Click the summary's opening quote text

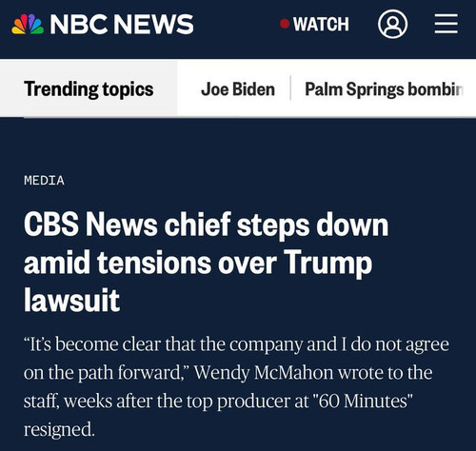pos(236,359)
